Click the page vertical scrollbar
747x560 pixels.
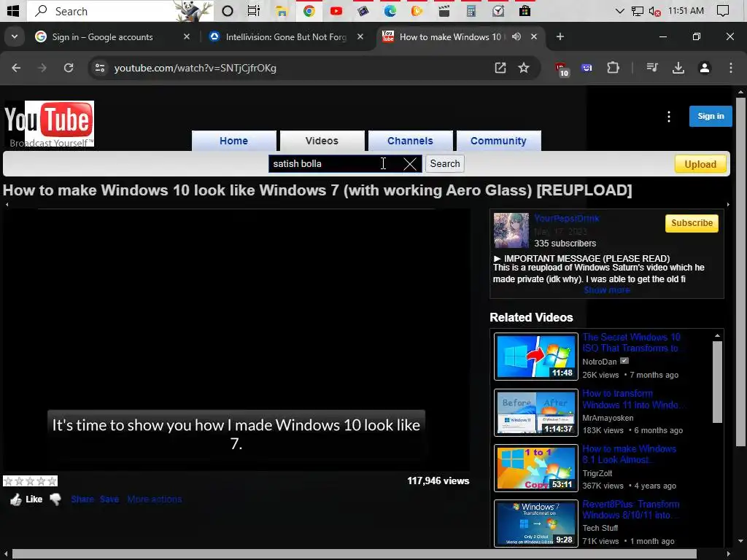click(x=740, y=271)
